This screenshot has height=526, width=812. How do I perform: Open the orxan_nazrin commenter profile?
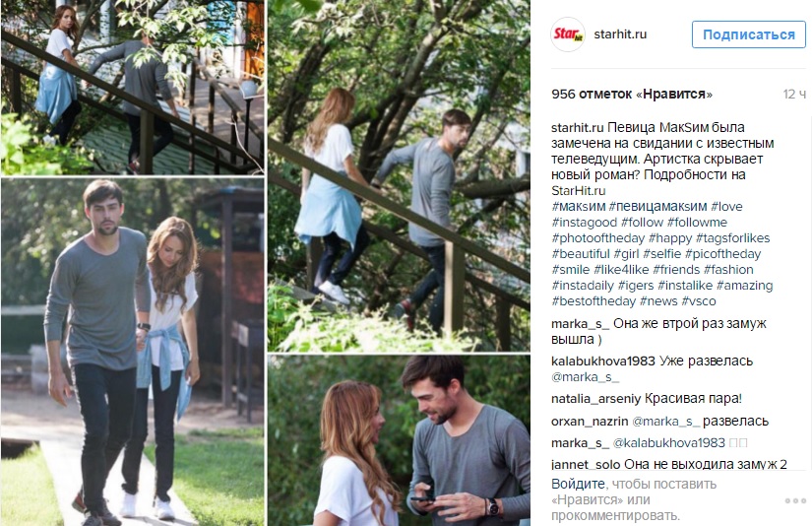coord(590,422)
